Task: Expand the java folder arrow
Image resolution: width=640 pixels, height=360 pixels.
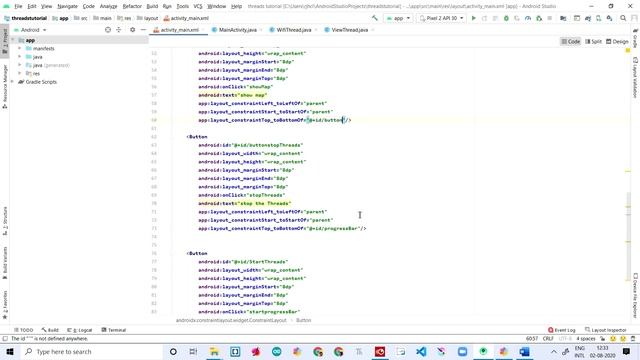Action: pos(20,57)
